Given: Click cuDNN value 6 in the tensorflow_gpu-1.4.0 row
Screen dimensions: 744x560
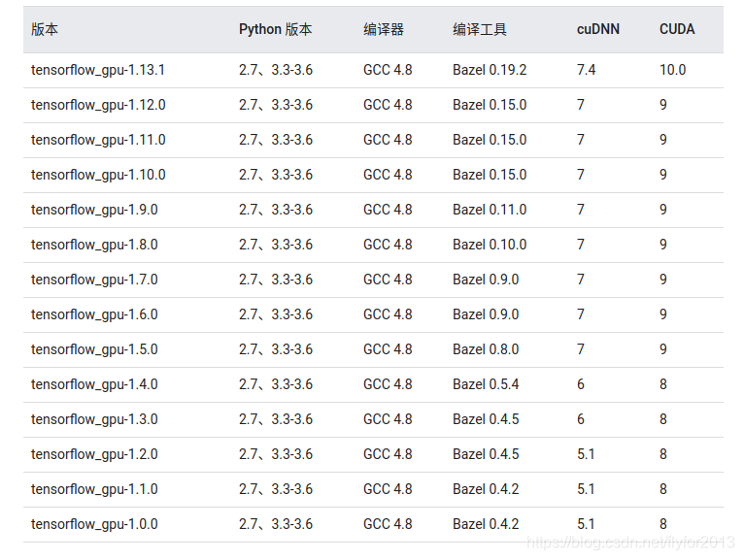Looking at the screenshot, I should tap(580, 384).
